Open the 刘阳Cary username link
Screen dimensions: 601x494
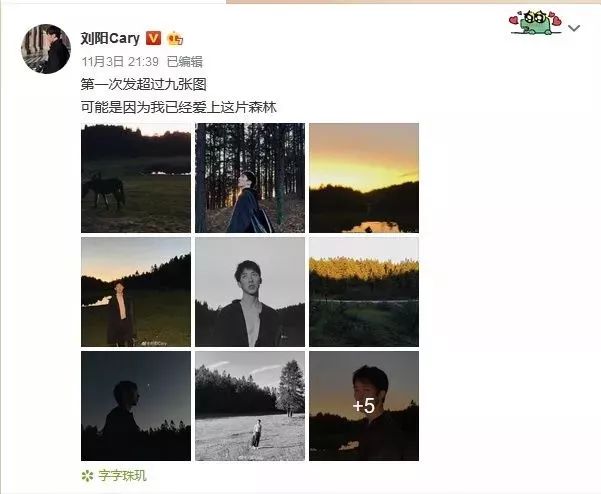[x=110, y=38]
